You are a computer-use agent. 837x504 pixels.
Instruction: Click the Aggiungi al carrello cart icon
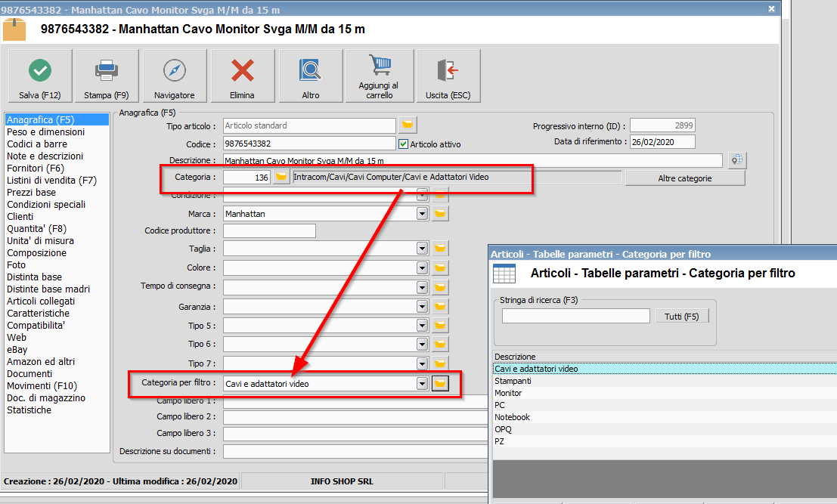click(379, 66)
